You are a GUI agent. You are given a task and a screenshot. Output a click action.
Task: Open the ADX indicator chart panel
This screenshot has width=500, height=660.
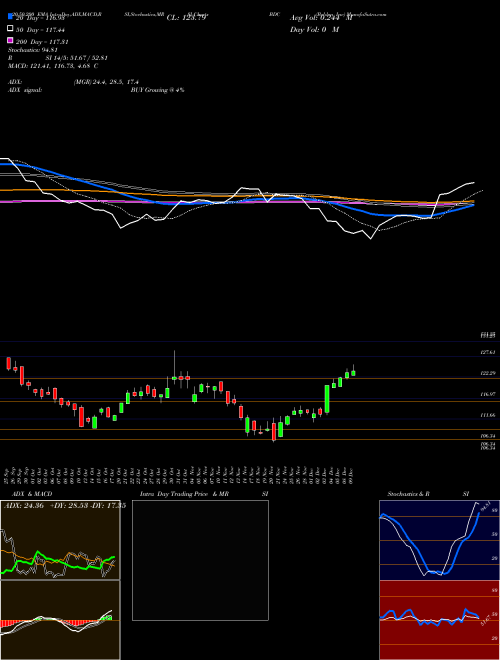coord(60,540)
